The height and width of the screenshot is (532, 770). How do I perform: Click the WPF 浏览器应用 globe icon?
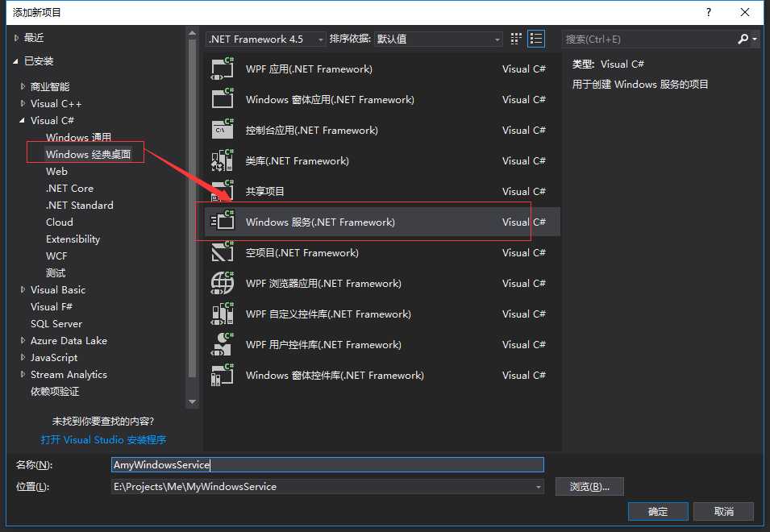[x=223, y=283]
